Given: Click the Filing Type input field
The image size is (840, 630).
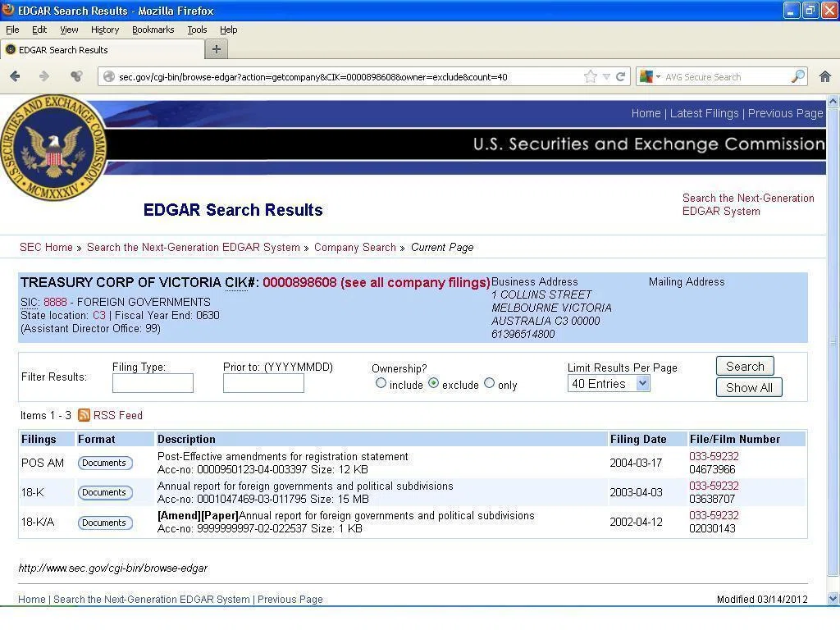Looking at the screenshot, I should 153,383.
